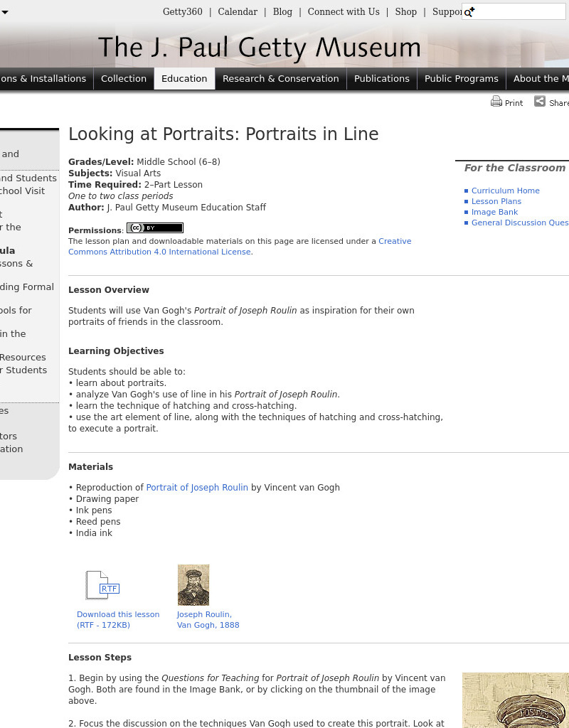This screenshot has width=569, height=728.
Task: Click the CC BY license badge
Action: pos(154,227)
